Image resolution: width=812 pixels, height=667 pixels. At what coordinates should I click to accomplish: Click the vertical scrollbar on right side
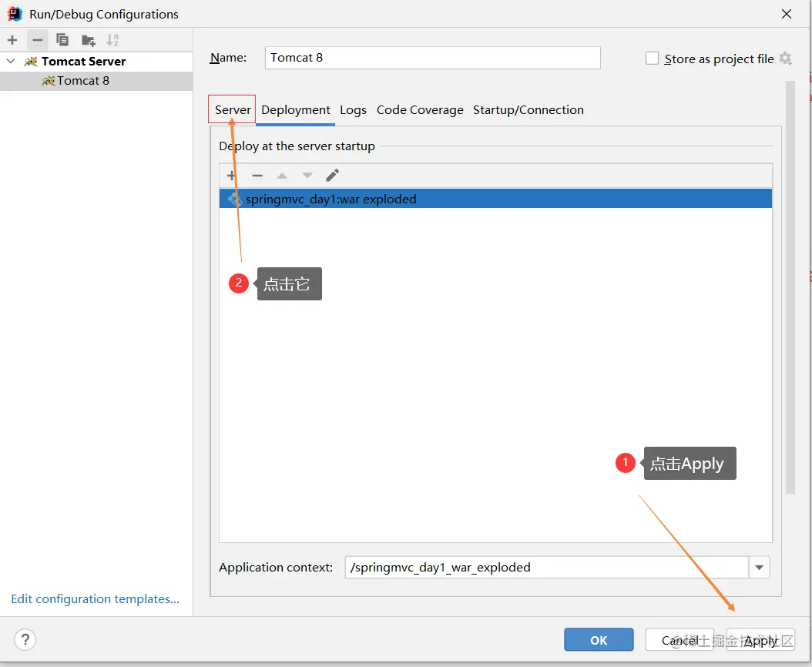pos(790,287)
